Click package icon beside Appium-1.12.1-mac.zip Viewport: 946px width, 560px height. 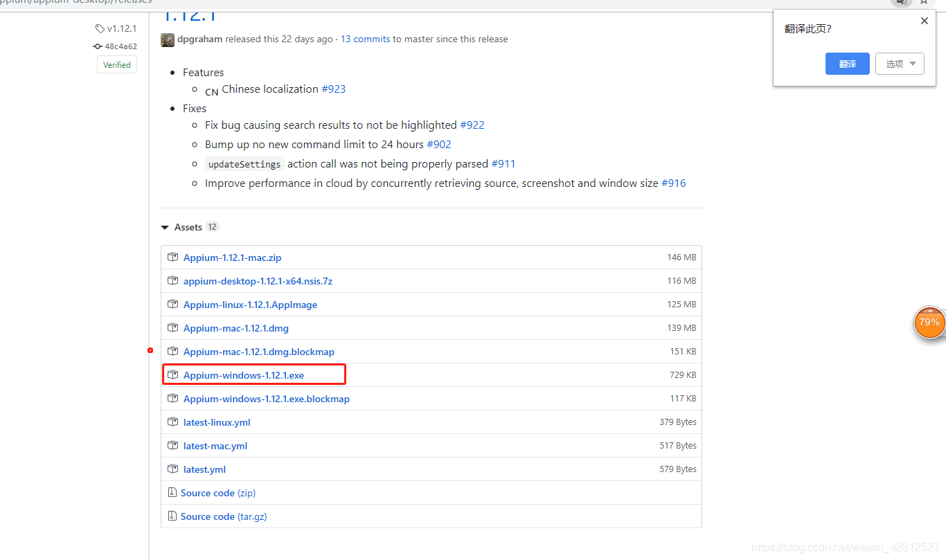click(173, 257)
